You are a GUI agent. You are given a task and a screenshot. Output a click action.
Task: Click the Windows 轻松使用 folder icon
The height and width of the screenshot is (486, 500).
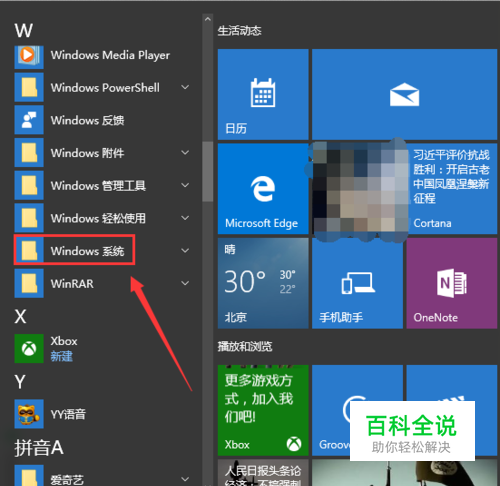coord(29,218)
